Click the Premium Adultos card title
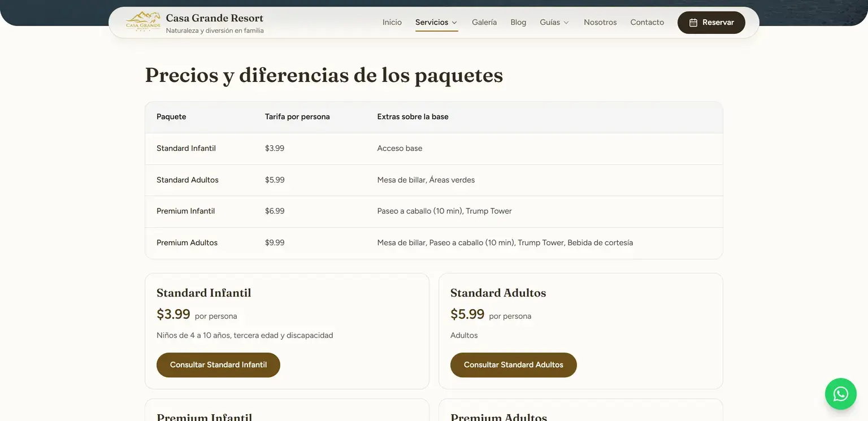The height and width of the screenshot is (421, 868). tap(499, 417)
